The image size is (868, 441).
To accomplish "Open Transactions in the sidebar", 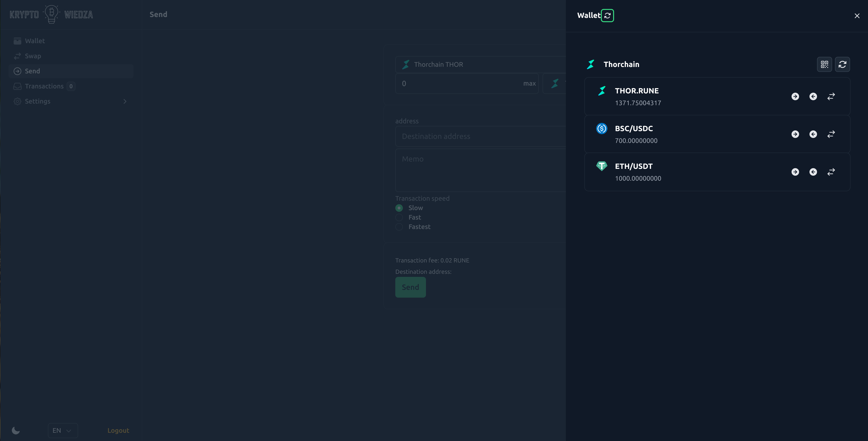I will pyautogui.click(x=44, y=86).
